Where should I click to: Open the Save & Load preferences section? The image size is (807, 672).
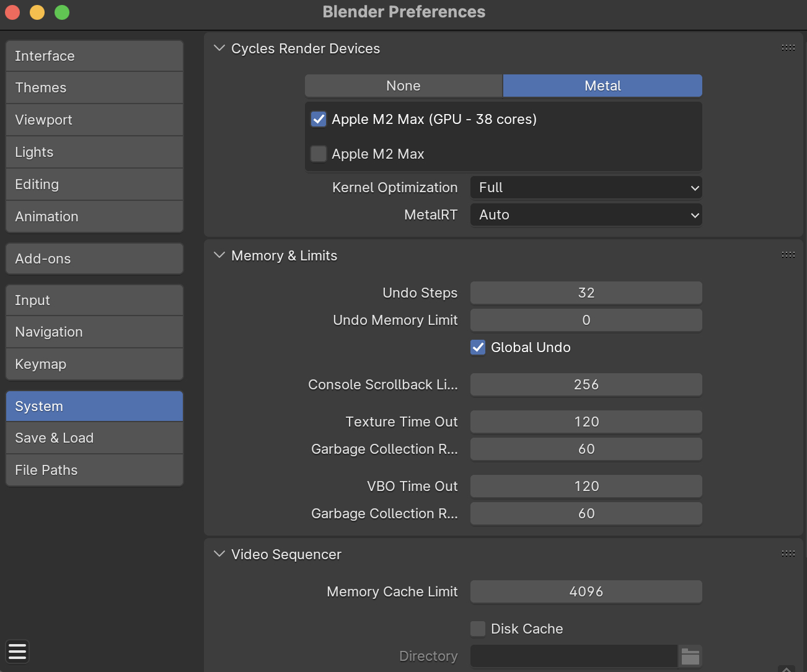[x=94, y=438]
